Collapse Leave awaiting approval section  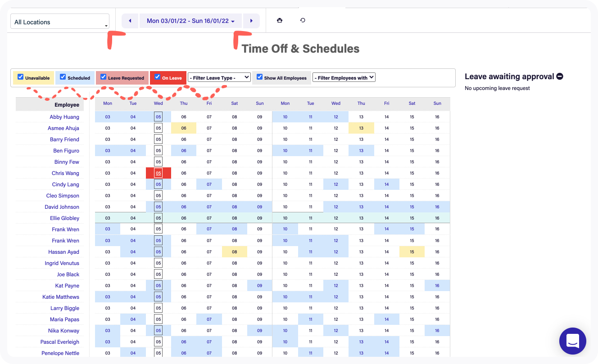coord(560,76)
